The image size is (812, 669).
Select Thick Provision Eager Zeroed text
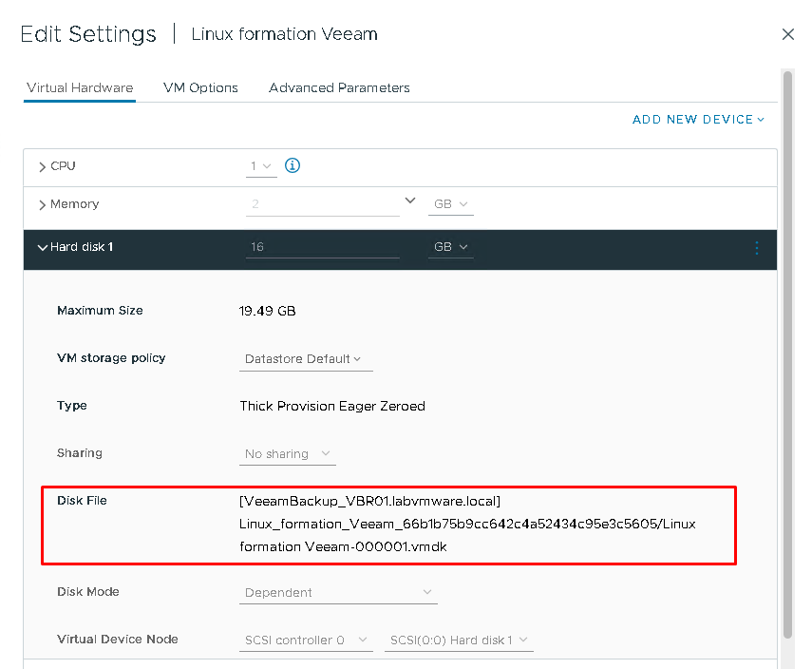point(332,406)
